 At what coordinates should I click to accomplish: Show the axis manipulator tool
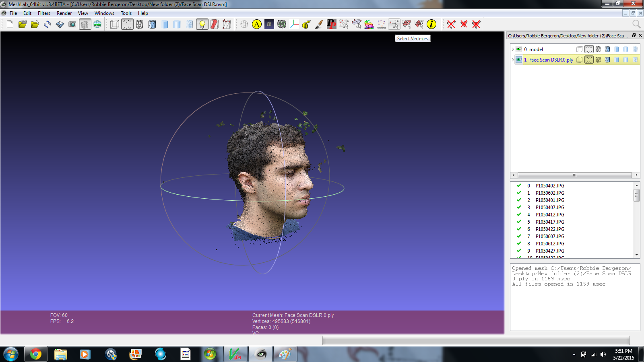(294, 24)
